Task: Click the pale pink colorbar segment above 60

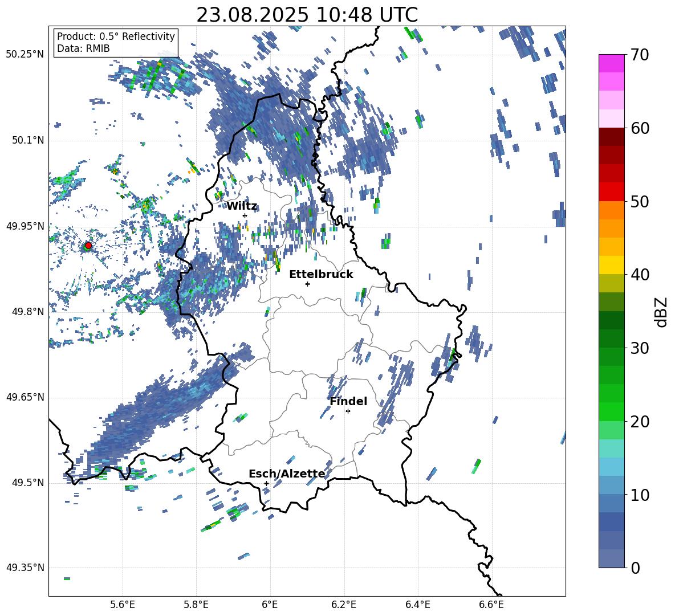Action: point(612,119)
